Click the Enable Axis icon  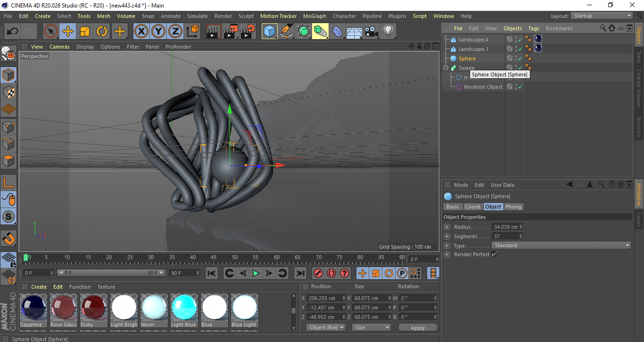[x=8, y=183]
